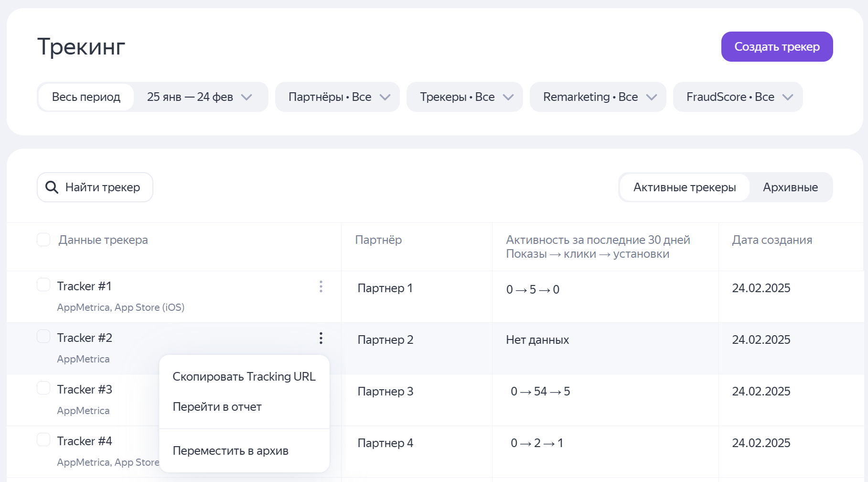
Task: Expand the Трекеры filter dropdown
Action: [464, 97]
